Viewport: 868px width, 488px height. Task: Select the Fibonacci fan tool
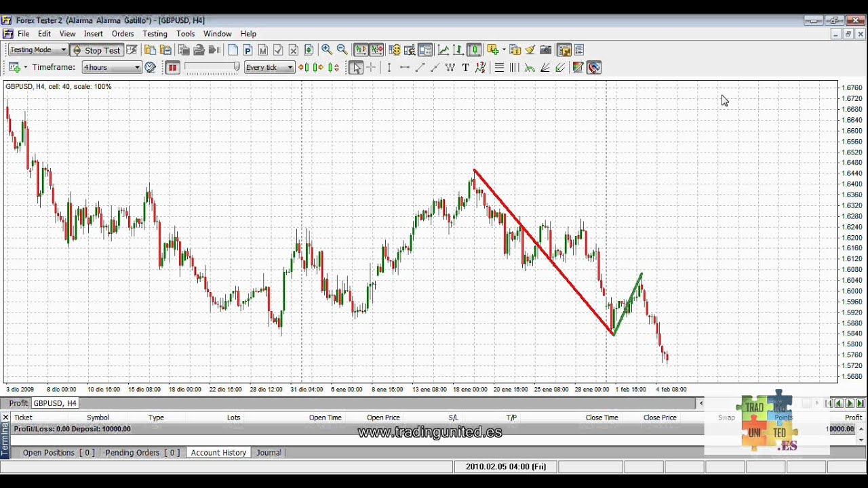click(545, 67)
